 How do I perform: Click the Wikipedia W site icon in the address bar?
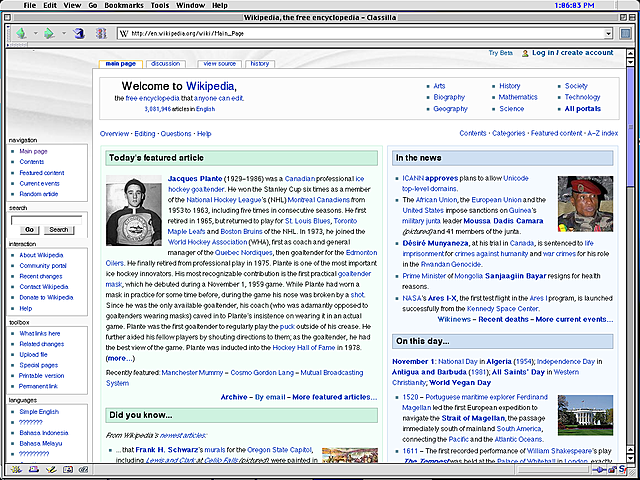pos(124,33)
